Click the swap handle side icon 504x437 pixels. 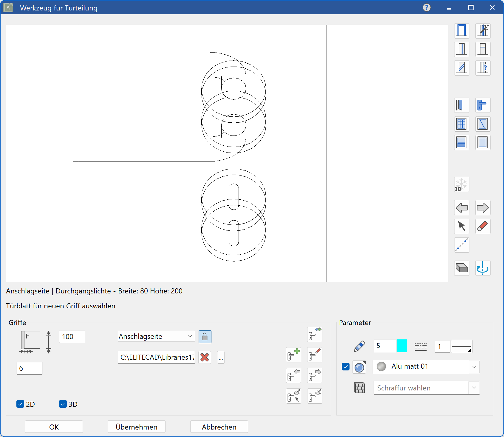[x=315, y=334]
